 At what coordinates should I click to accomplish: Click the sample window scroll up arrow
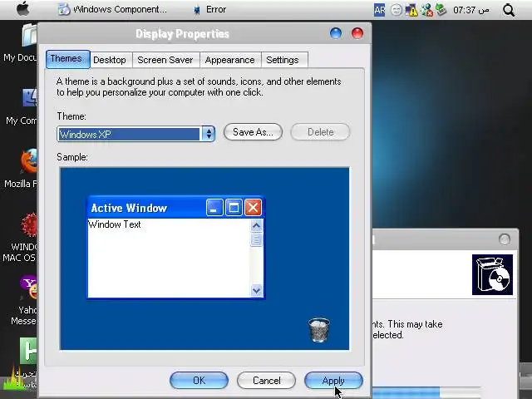(257, 225)
